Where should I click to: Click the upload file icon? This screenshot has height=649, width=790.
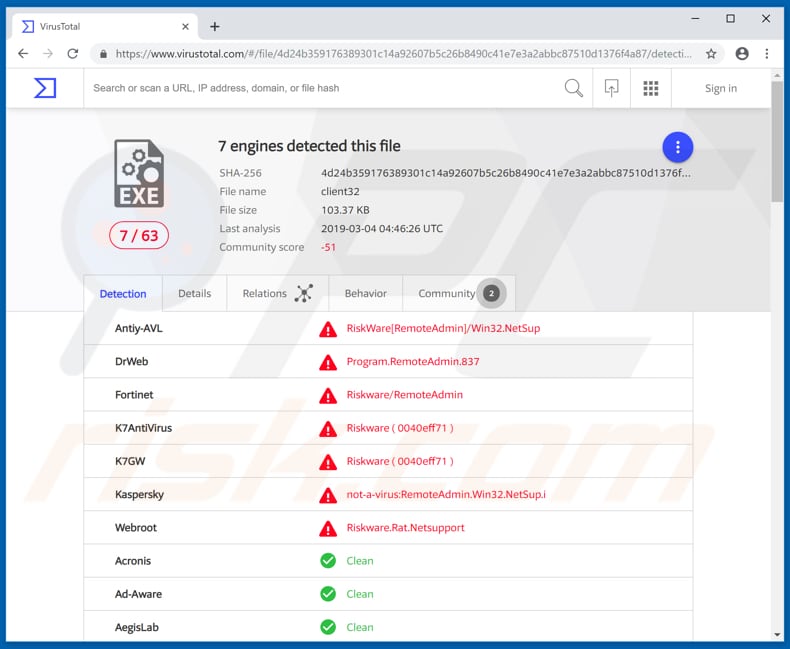[611, 88]
